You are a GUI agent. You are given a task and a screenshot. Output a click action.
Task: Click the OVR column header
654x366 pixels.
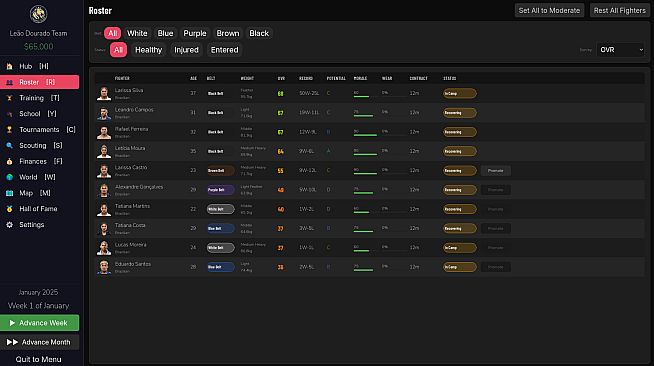[x=282, y=78]
